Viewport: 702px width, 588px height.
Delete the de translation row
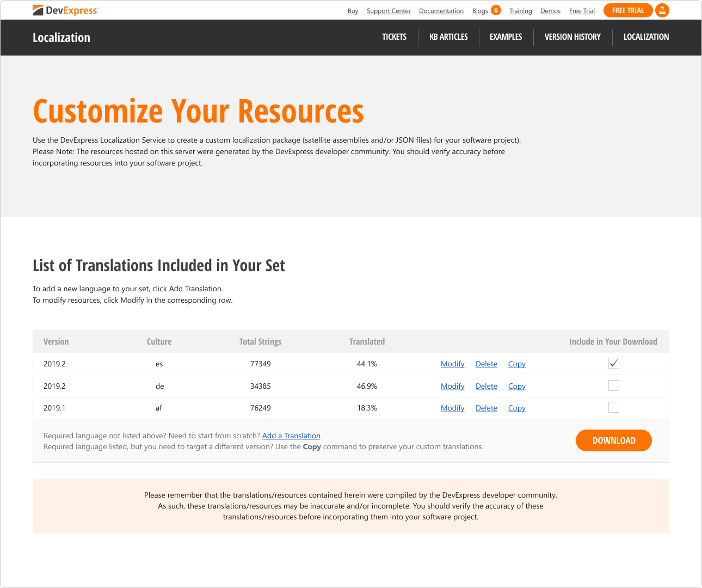pyautogui.click(x=487, y=386)
